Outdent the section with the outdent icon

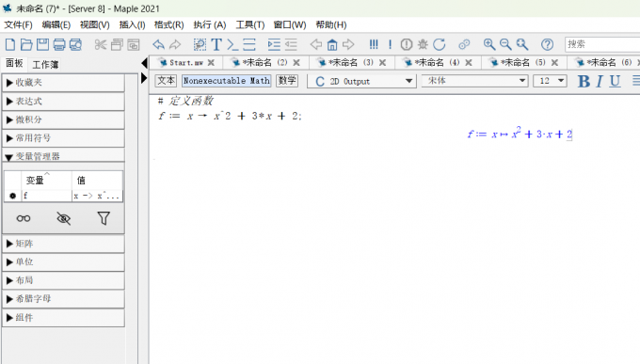coord(291,44)
